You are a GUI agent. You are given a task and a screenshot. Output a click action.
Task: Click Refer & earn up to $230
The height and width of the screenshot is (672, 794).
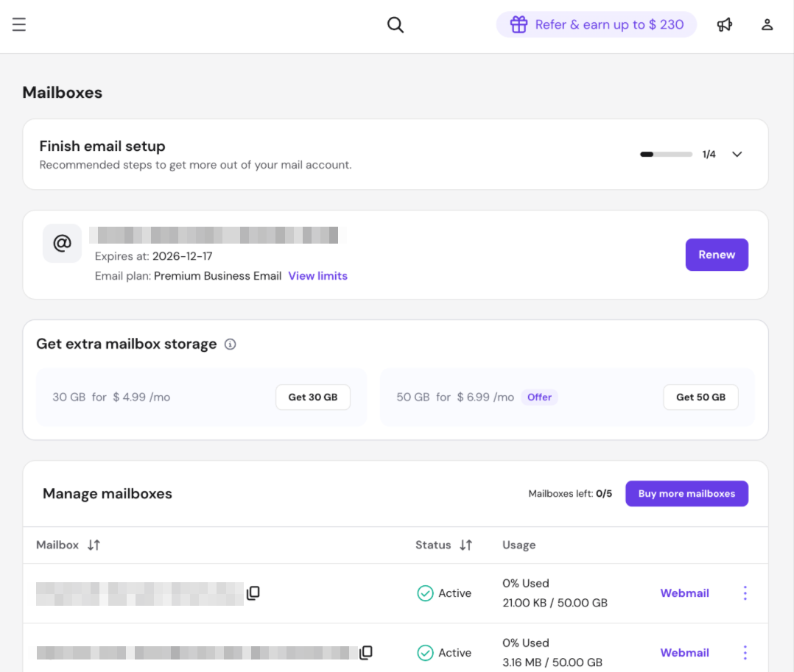pos(597,25)
